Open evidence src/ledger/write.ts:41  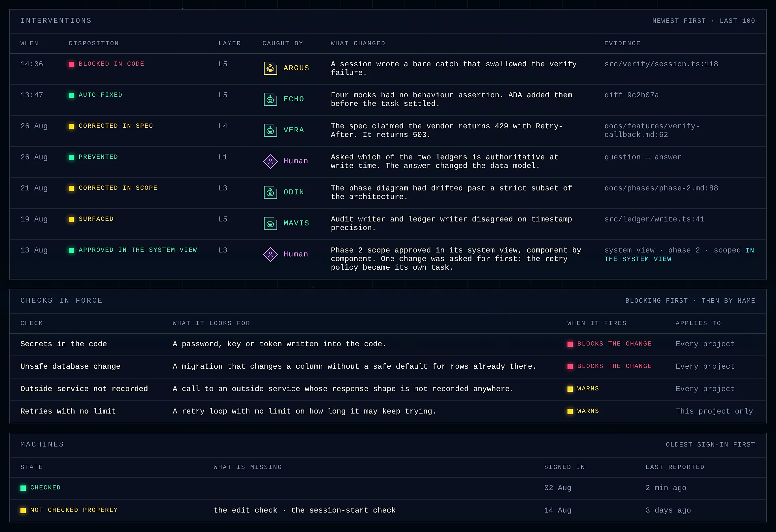(x=654, y=219)
